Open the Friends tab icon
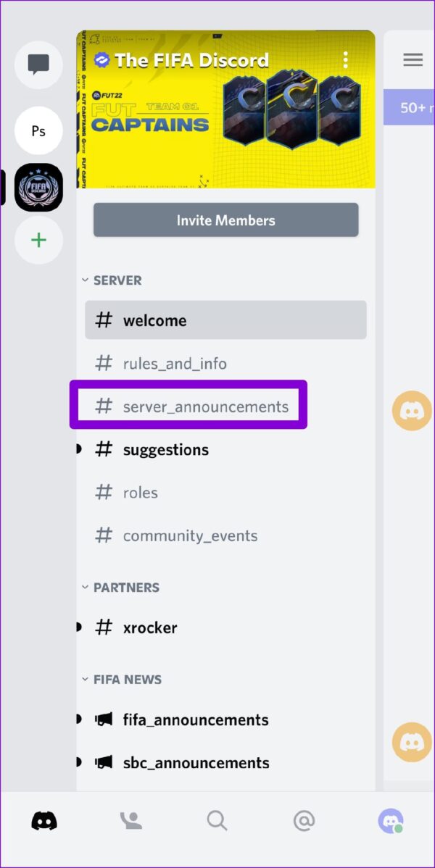The width and height of the screenshot is (435, 868). point(131,820)
